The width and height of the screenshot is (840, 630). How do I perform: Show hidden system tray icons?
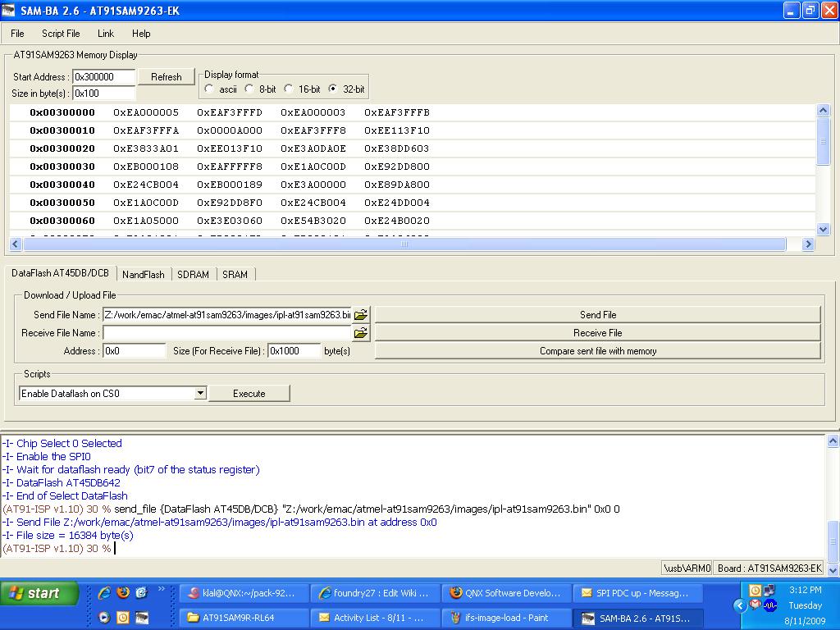(x=739, y=605)
